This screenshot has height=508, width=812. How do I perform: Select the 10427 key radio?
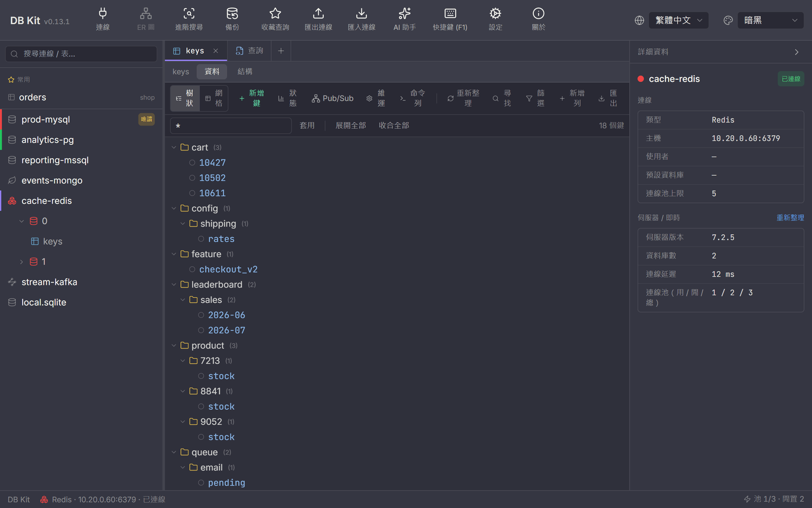(192, 163)
